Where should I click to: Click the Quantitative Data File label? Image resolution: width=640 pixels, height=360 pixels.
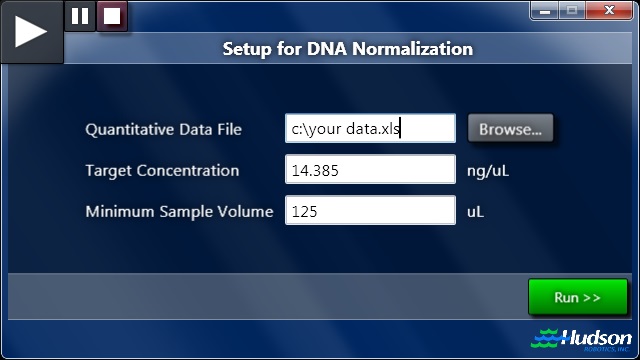coord(164,129)
